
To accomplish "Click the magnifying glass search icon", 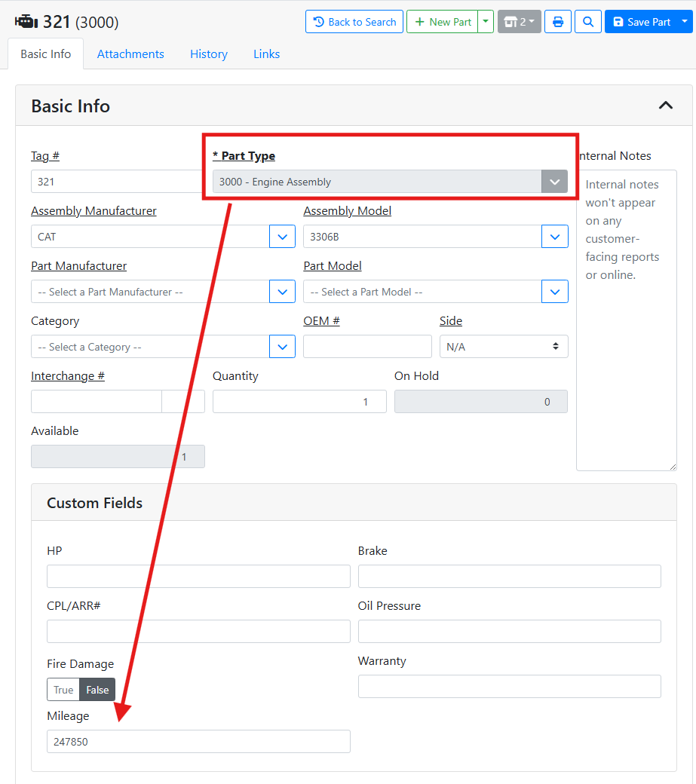I will coord(587,22).
